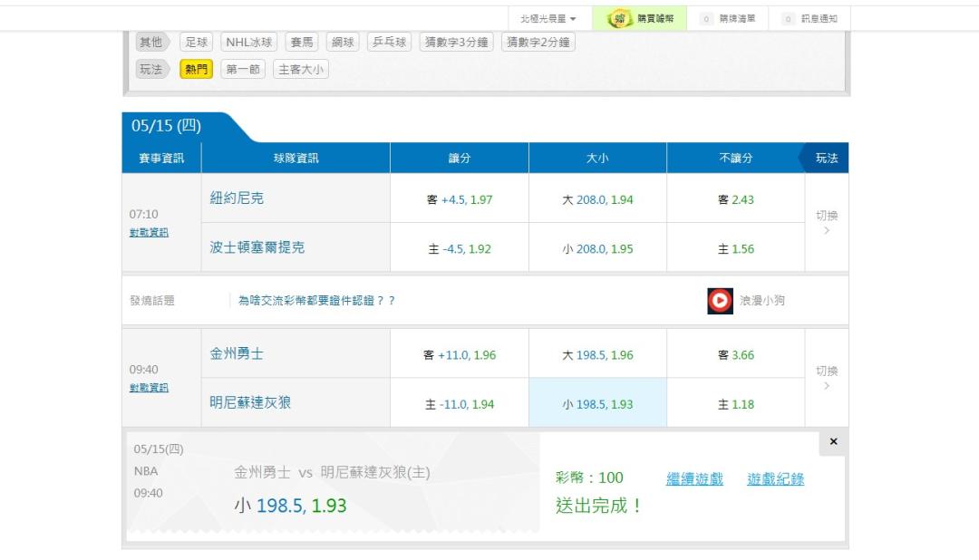Viewport: 979px width, 560px height.
Task: Pick 客 +4.5, 1.97 spread odds
Action: click(460, 199)
